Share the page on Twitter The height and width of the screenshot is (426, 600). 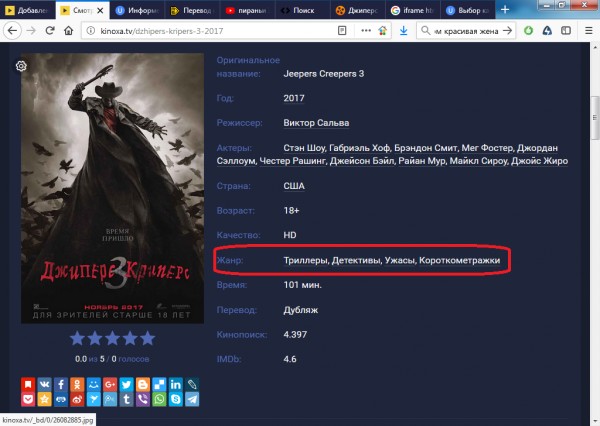click(127, 384)
